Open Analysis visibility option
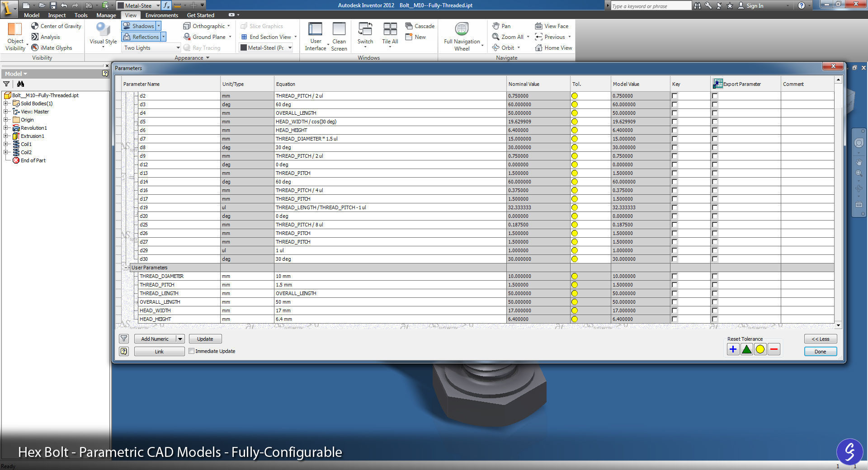The image size is (868, 470). click(45, 37)
